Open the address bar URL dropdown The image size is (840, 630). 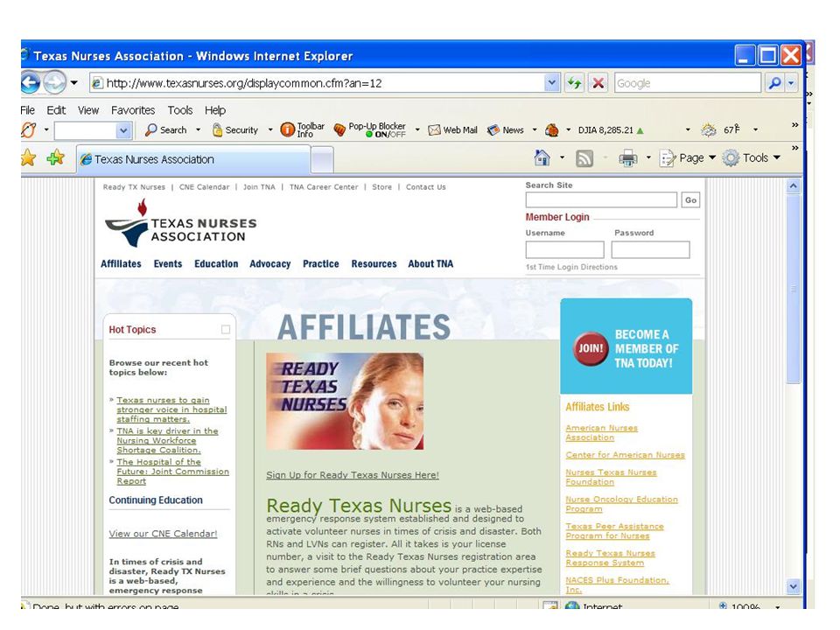(x=552, y=83)
